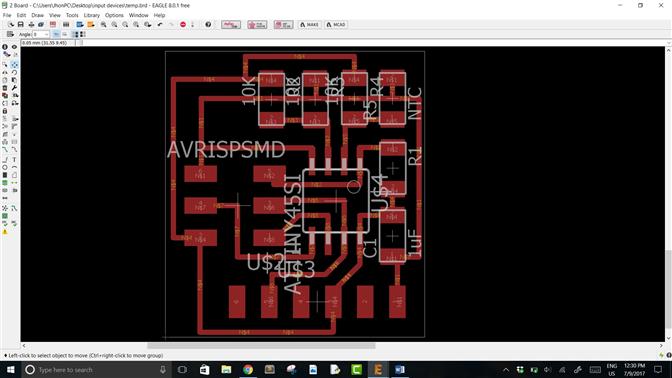Click the coordinate display field

(48, 42)
